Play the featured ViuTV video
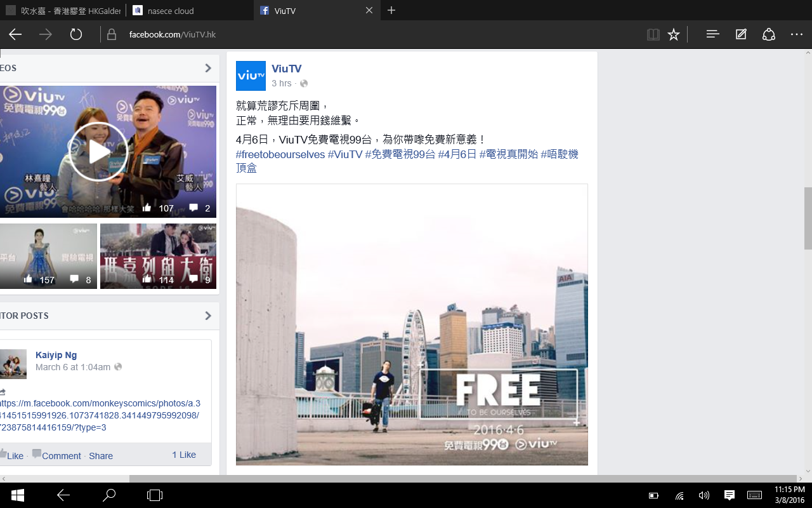 tap(98, 152)
